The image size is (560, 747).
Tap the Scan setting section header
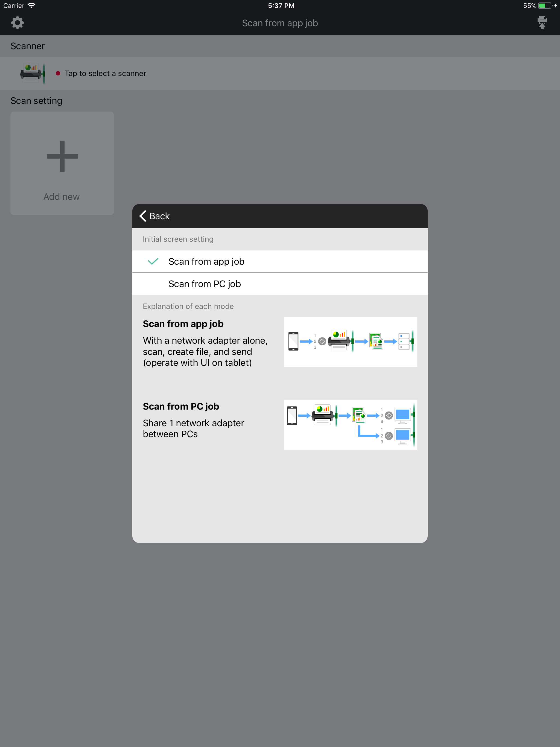[36, 101]
